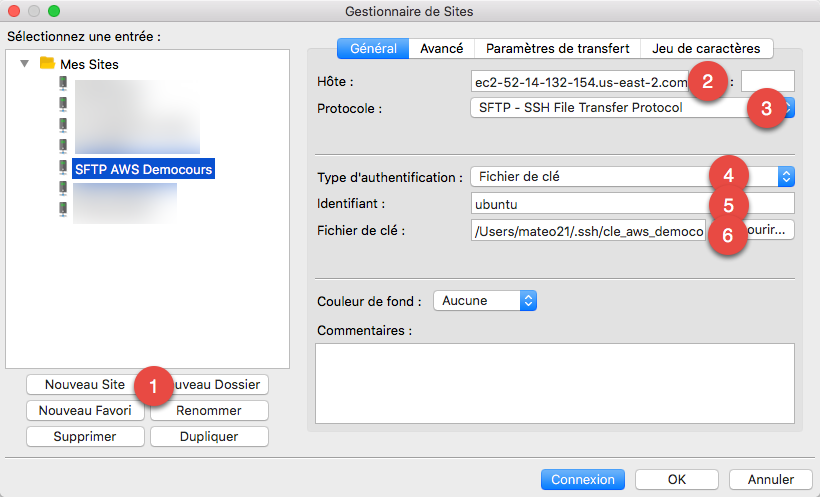
Task: Click the Dupliquer button
Action: point(209,436)
